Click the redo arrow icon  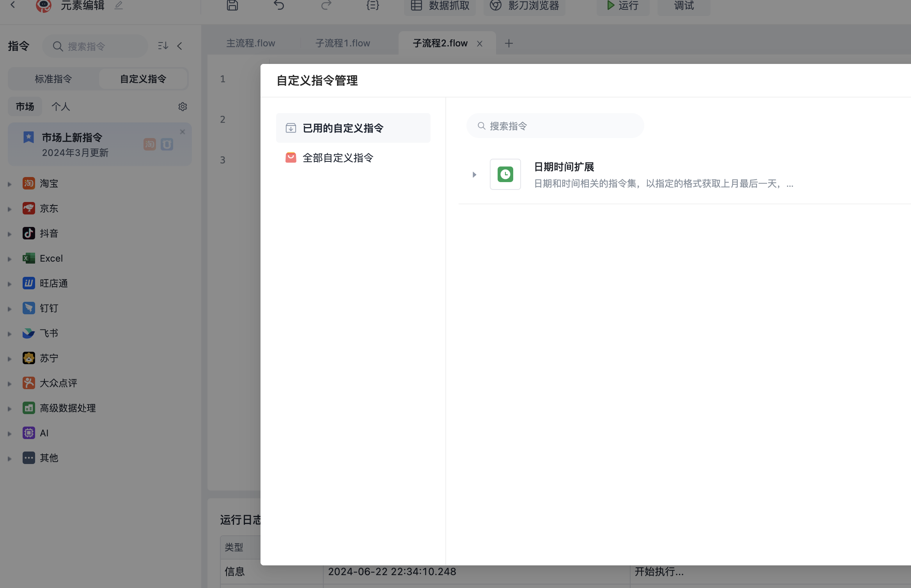click(326, 5)
